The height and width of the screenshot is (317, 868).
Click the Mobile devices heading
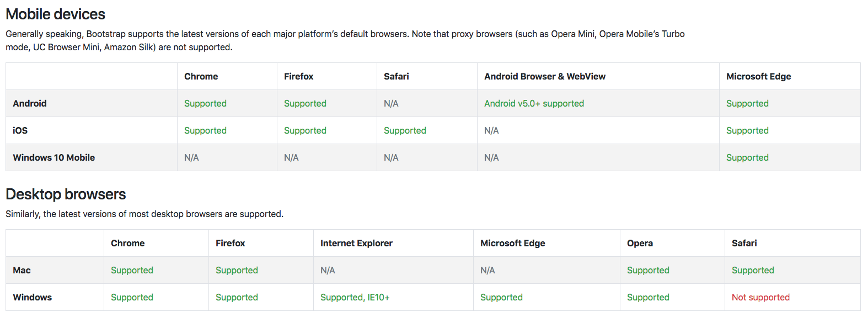click(56, 14)
